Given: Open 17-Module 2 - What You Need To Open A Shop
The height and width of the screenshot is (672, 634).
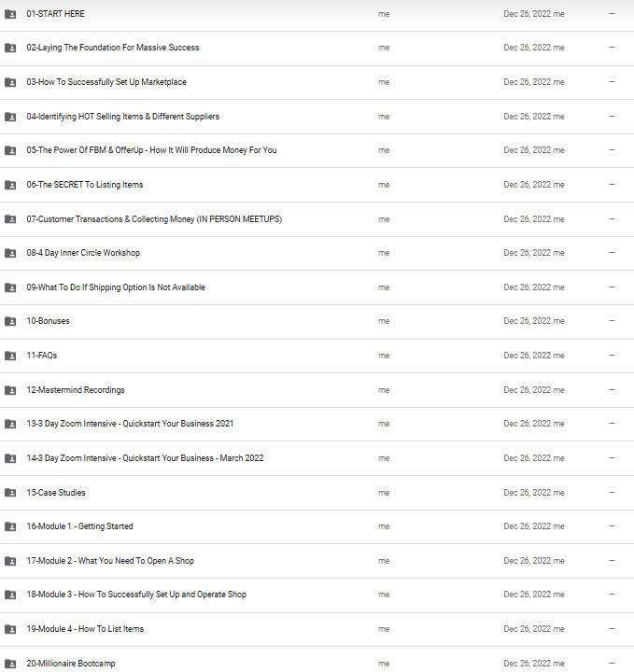Looking at the screenshot, I should pyautogui.click(x=317, y=561).
